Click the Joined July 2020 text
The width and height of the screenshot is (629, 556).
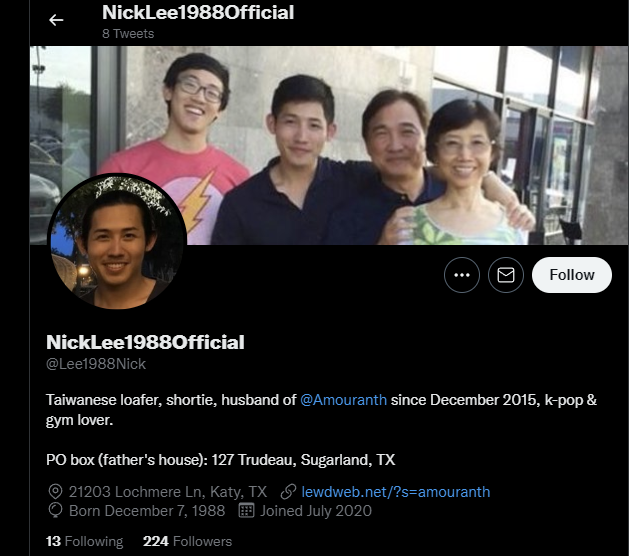click(x=316, y=511)
